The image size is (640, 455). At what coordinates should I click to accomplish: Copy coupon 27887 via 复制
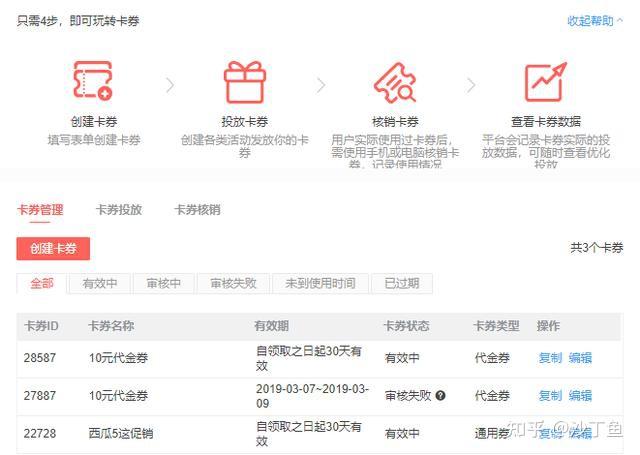pos(550,395)
